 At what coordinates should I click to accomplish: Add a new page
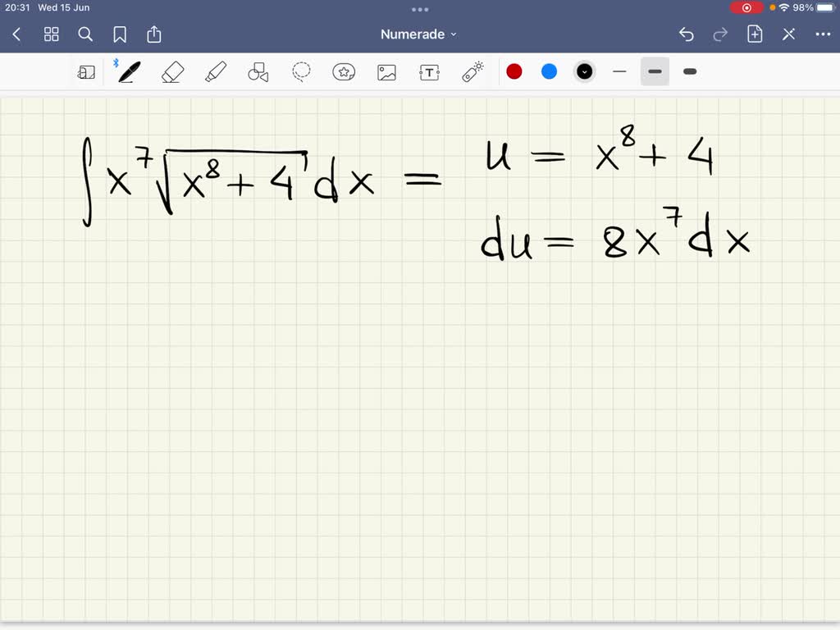tap(754, 34)
